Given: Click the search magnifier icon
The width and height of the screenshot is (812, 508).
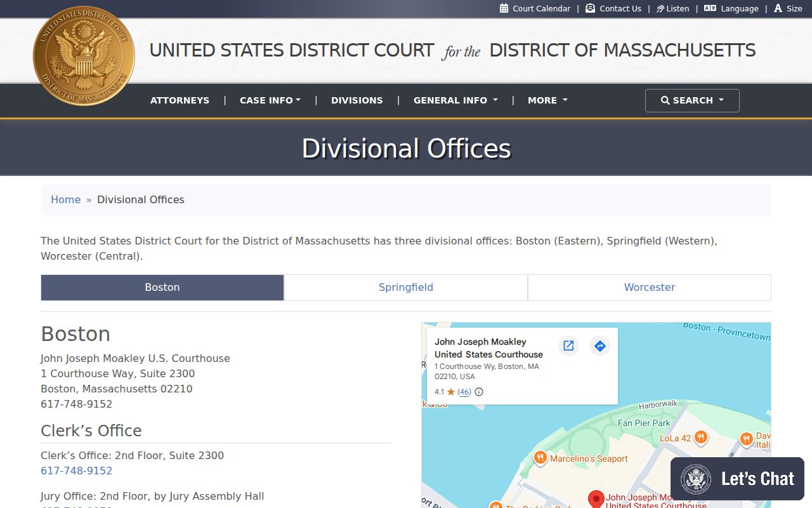Looking at the screenshot, I should tap(665, 100).
